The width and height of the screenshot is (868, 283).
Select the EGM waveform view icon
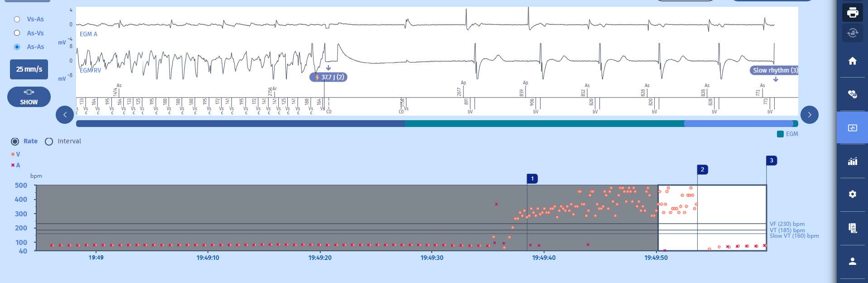point(852,128)
